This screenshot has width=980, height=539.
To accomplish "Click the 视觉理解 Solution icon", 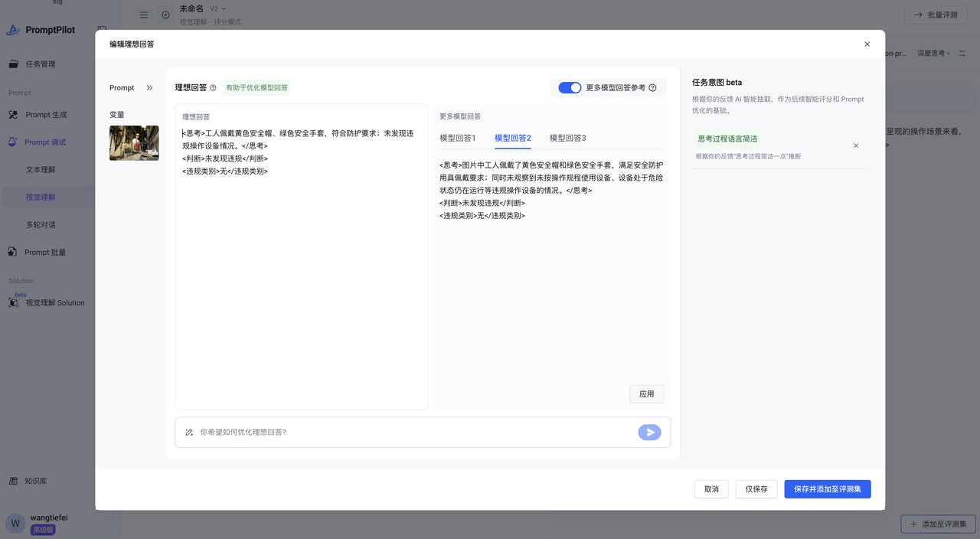I will point(14,303).
